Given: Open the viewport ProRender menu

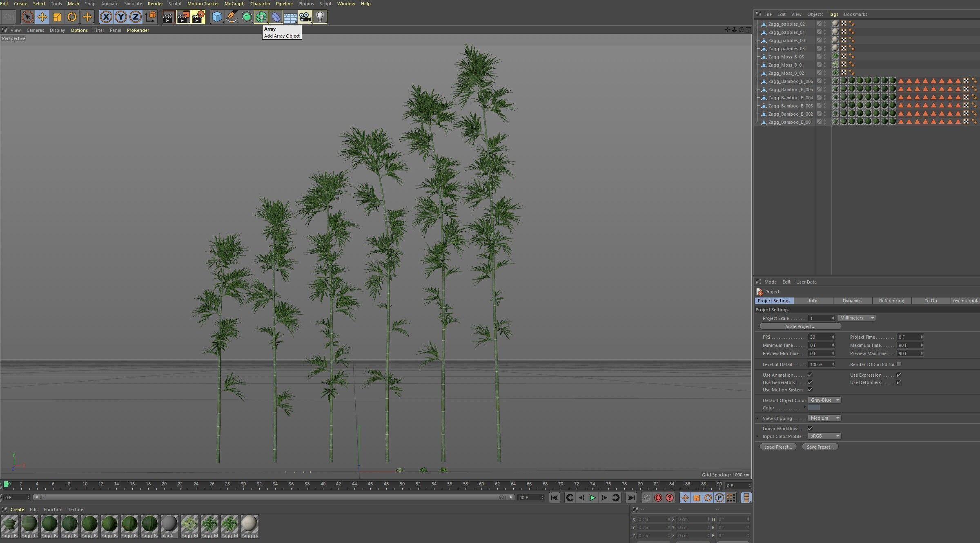Looking at the screenshot, I should tap(138, 30).
